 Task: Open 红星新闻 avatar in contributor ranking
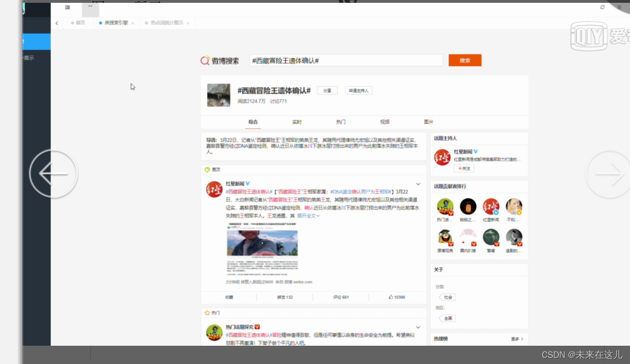click(491, 206)
